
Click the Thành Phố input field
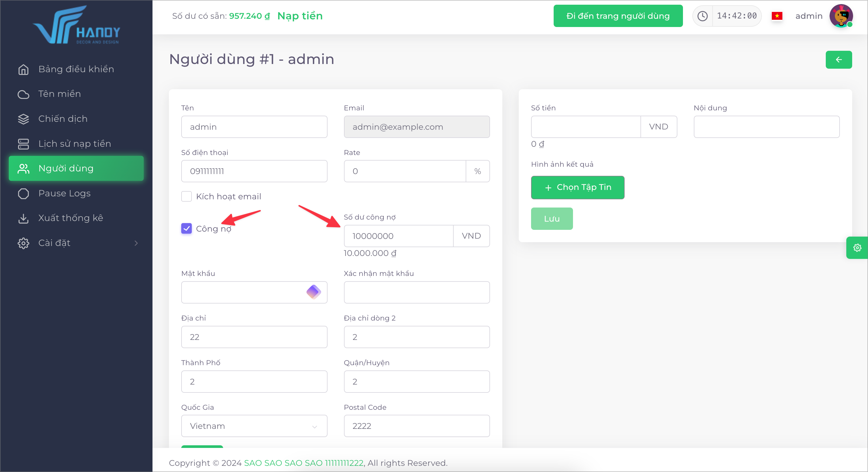coord(254,382)
